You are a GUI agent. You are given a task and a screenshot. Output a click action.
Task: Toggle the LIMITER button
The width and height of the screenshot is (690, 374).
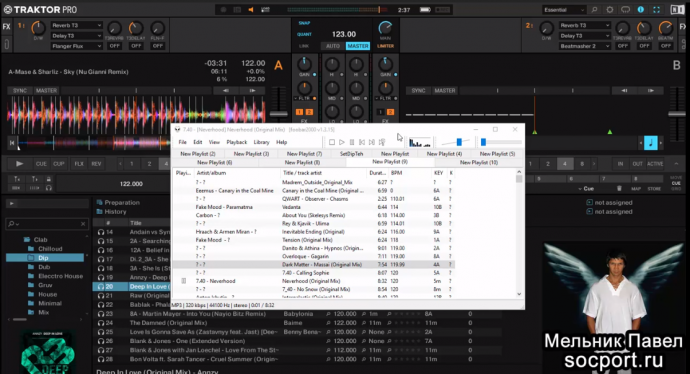(385, 46)
